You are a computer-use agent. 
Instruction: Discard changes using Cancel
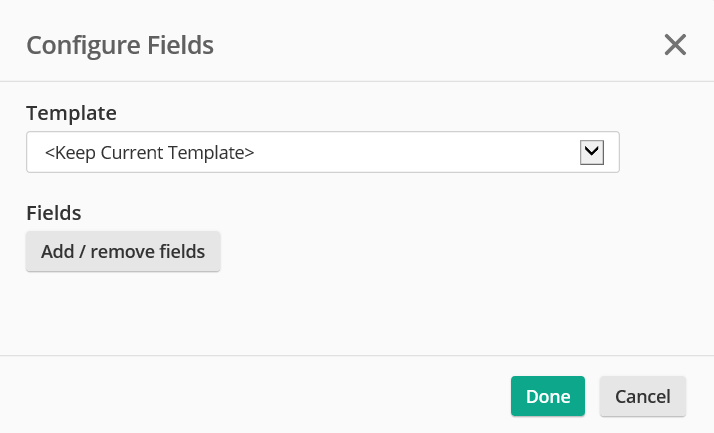[642, 396]
